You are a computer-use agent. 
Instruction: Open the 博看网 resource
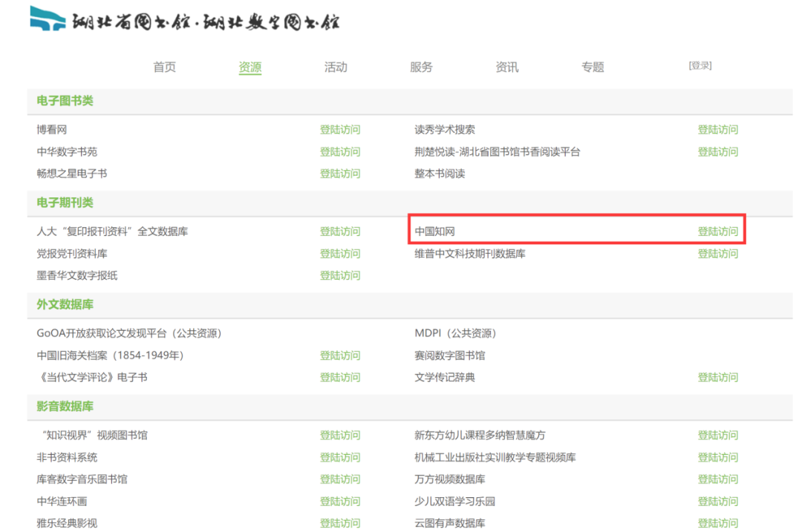(x=52, y=130)
